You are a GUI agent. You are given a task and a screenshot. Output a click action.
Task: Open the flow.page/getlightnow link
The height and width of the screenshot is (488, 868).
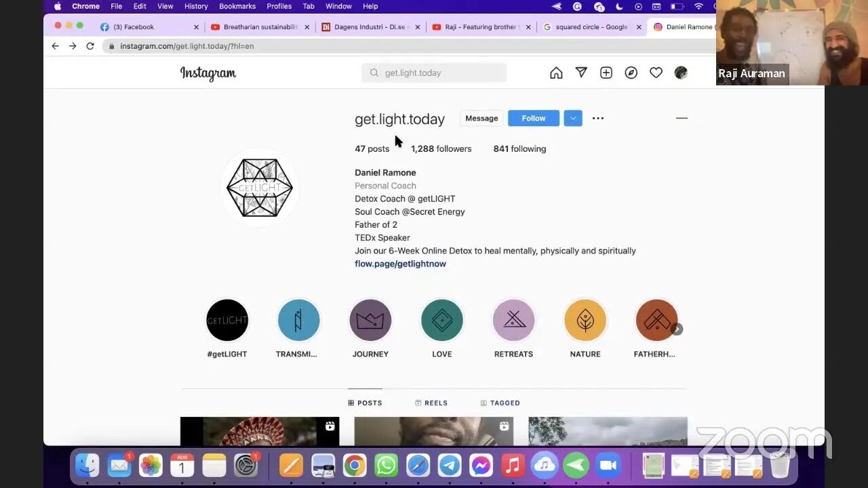(400, 264)
